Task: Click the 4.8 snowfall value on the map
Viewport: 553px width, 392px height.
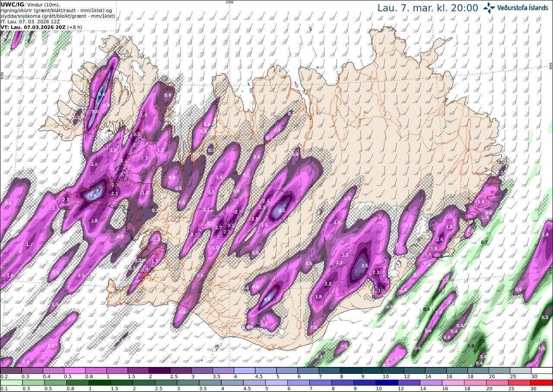Action: [267, 299]
